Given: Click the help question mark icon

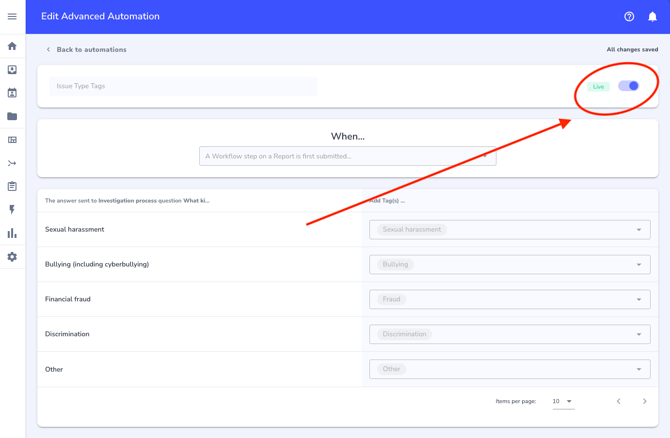Looking at the screenshot, I should click(629, 16).
